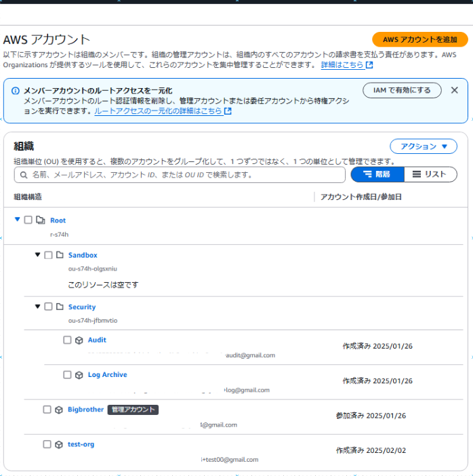Switch to リスト view
The width and height of the screenshot is (473, 476).
click(430, 174)
